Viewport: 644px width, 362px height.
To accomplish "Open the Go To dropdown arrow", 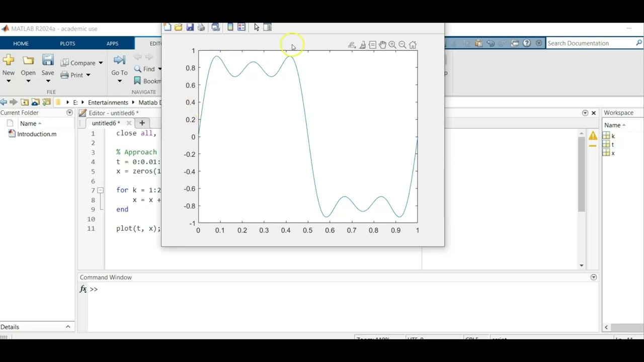I will 119,81.
